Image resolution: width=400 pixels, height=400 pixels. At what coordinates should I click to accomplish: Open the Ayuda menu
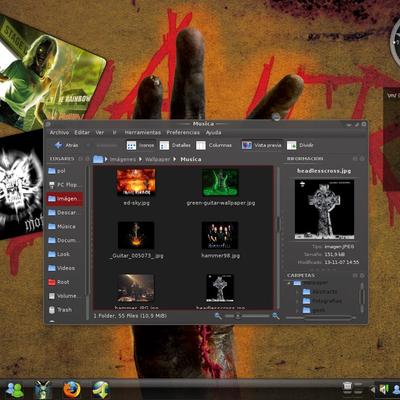click(x=213, y=132)
